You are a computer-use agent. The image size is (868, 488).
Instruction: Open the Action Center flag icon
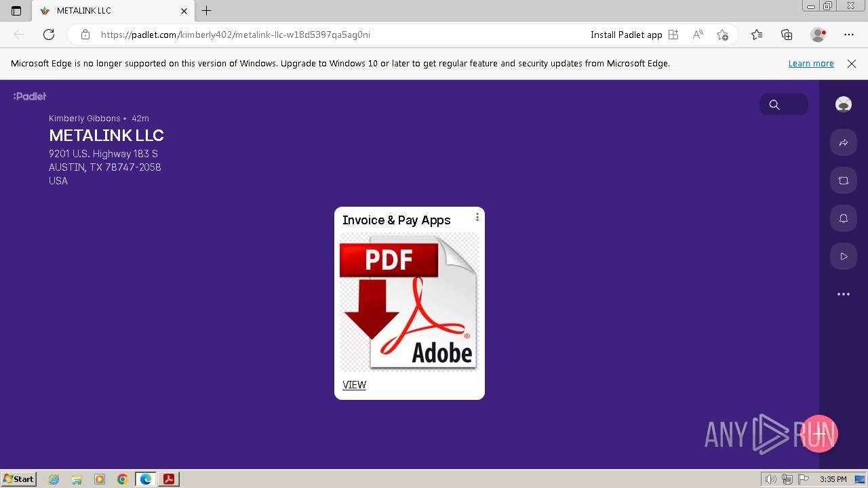click(x=804, y=479)
